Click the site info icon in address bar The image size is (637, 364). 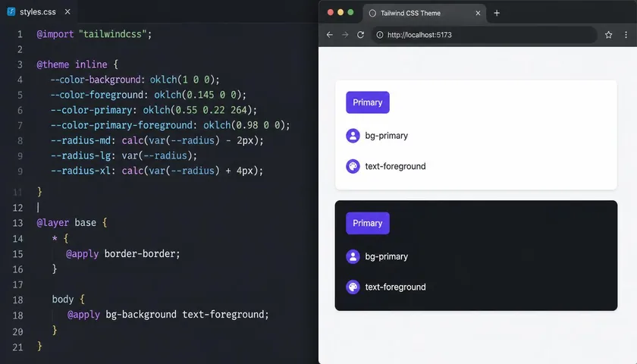click(x=379, y=35)
